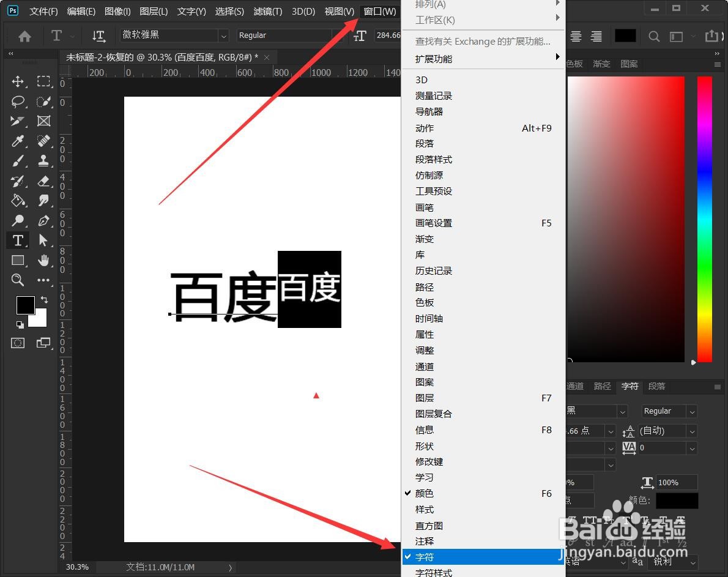Select the Pen tool
The height and width of the screenshot is (577, 728).
pyautogui.click(x=43, y=220)
